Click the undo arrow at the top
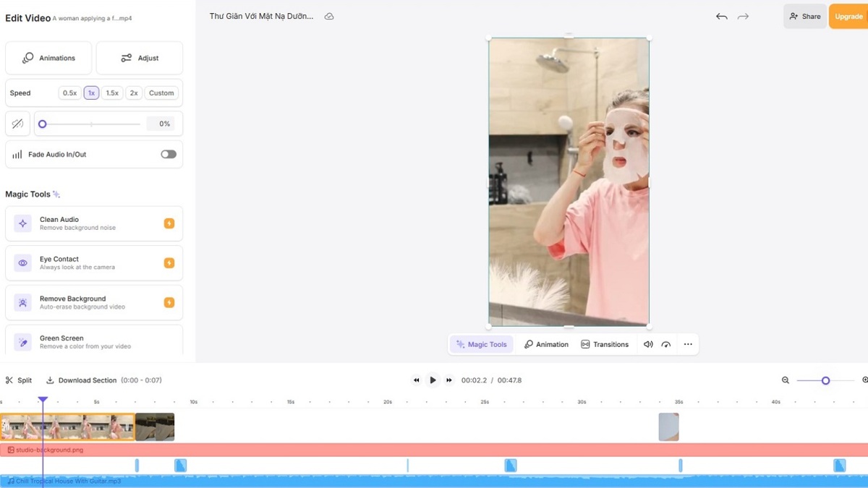 coord(721,16)
